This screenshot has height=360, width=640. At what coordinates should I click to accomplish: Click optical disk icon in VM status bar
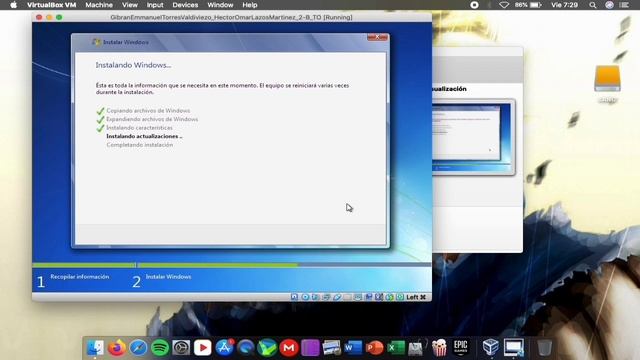coord(305,297)
